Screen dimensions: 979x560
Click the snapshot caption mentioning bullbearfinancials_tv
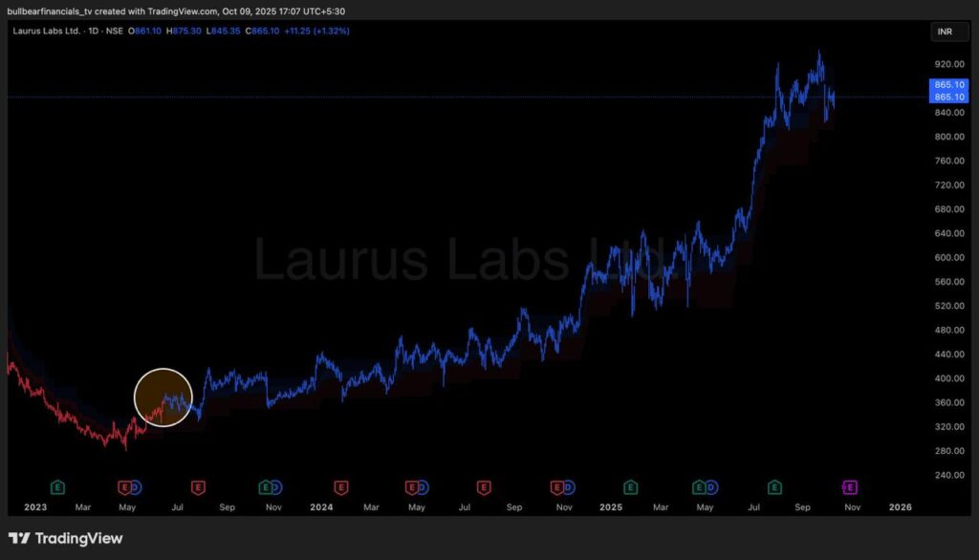coord(176,11)
